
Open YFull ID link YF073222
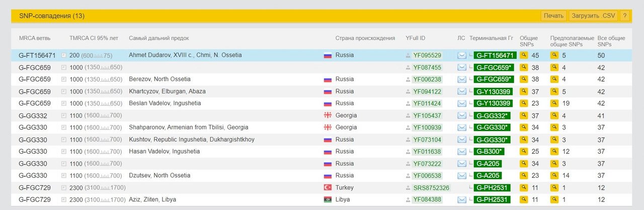click(x=427, y=164)
